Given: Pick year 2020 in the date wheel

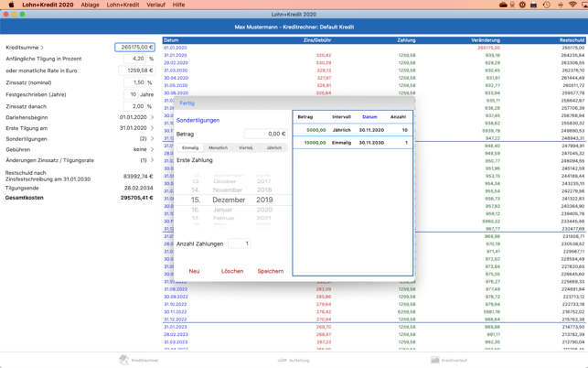Looking at the screenshot, I should (x=264, y=210).
